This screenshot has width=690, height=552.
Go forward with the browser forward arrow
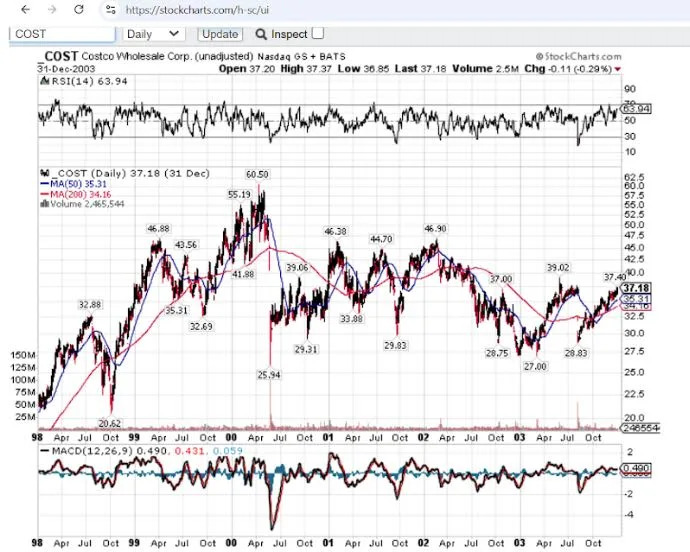coord(52,9)
